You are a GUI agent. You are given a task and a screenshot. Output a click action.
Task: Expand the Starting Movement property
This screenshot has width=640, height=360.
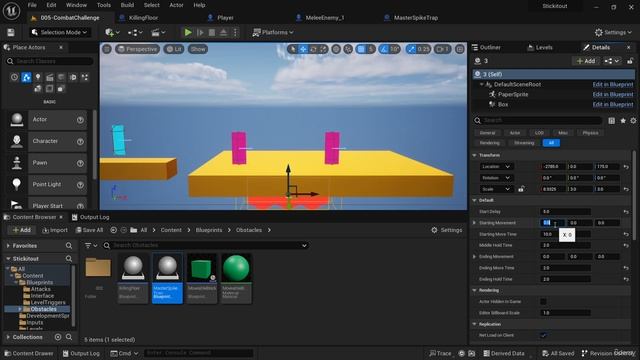(x=474, y=223)
